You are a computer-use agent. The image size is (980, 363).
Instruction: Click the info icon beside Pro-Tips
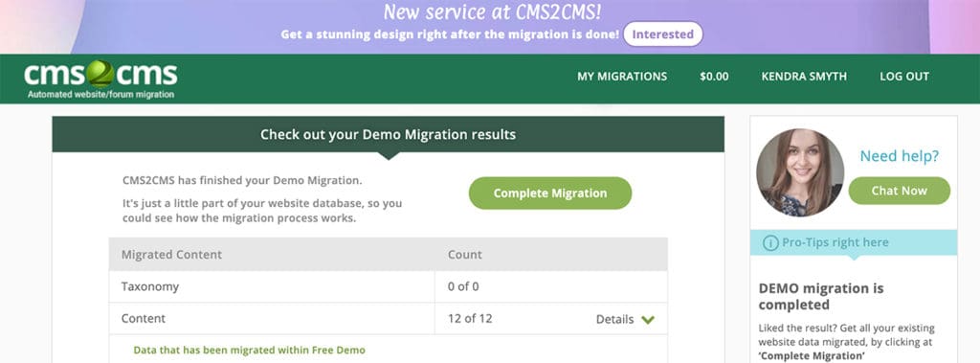tap(770, 243)
